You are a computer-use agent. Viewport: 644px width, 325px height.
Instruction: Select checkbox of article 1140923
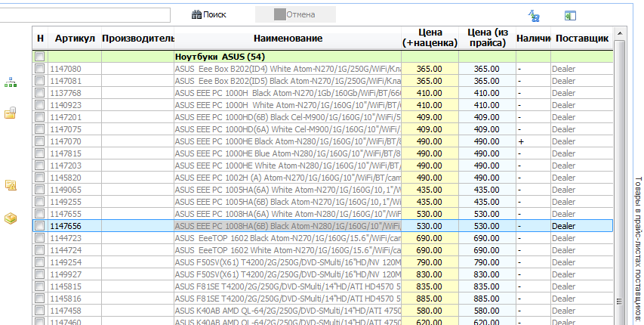40,105
